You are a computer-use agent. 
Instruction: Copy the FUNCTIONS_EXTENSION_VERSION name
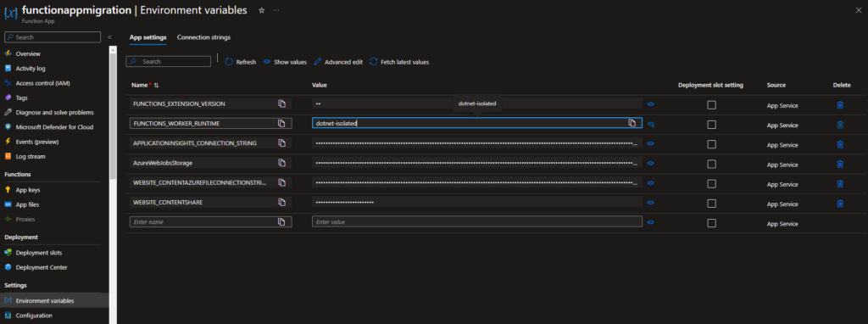pos(281,103)
